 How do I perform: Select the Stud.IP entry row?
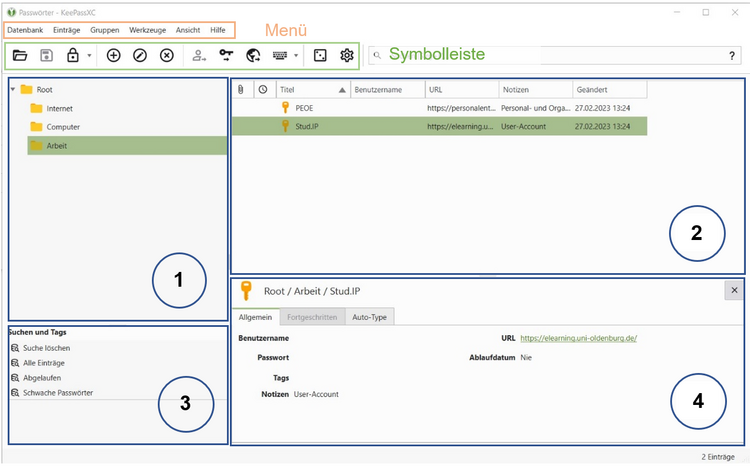[440, 126]
